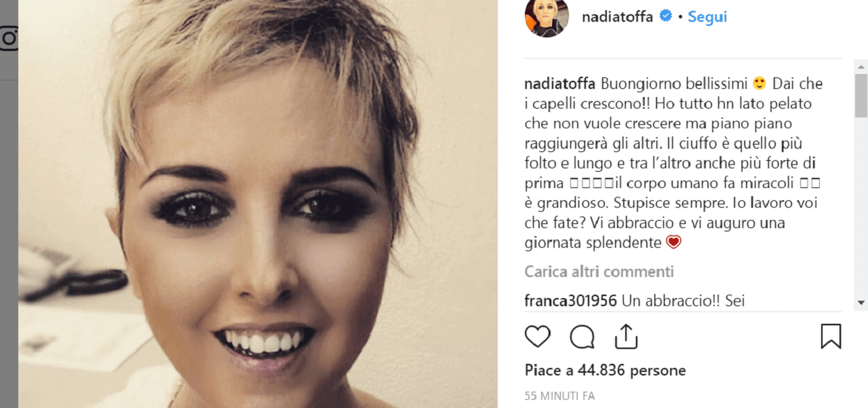Viewport: 868px width, 408px height.
Task: Click the heart-eyes emoji after bellissimi
Action: click(759, 84)
